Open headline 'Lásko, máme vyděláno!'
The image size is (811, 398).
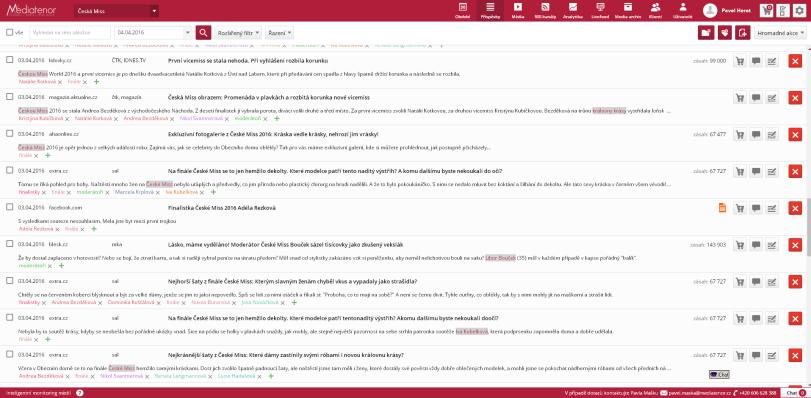pyautogui.click(x=286, y=244)
